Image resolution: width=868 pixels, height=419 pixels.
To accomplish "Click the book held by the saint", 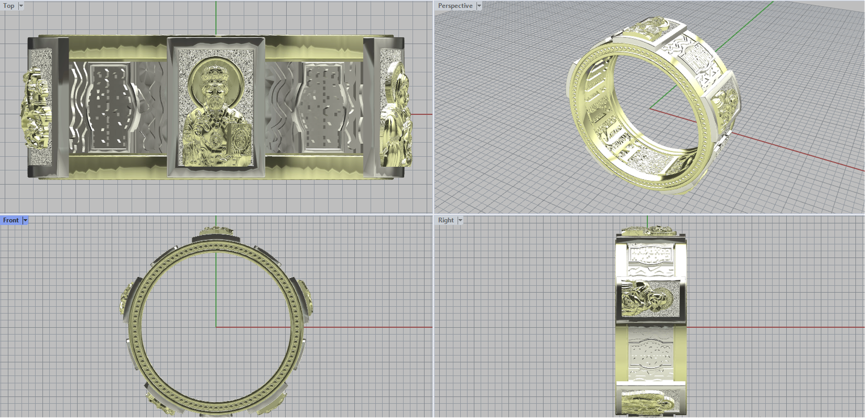I will point(241,138).
